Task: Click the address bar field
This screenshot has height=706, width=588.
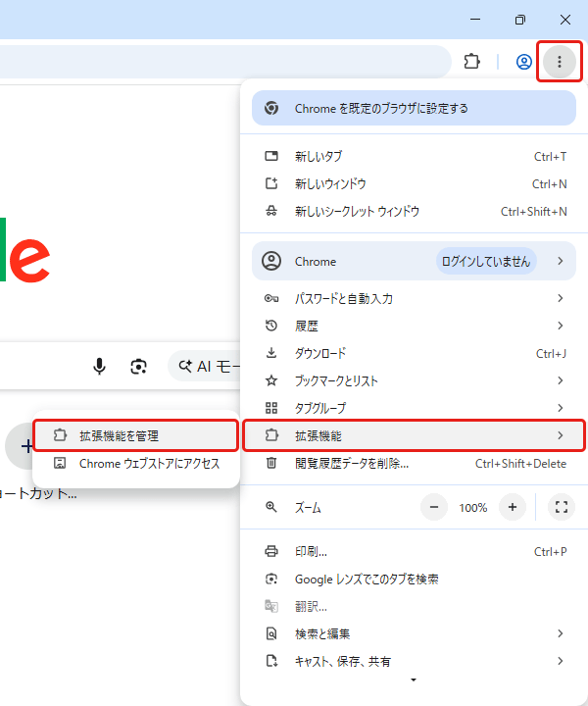Action: 225,61
